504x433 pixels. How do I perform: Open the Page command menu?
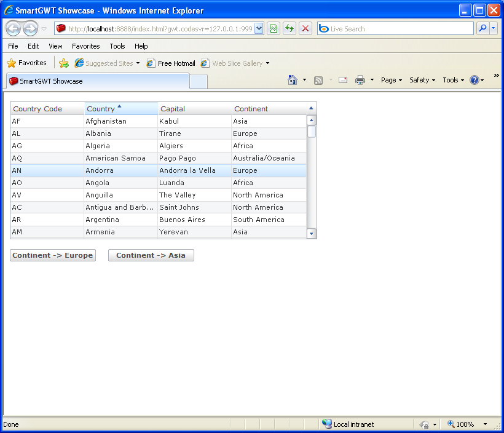coord(391,80)
